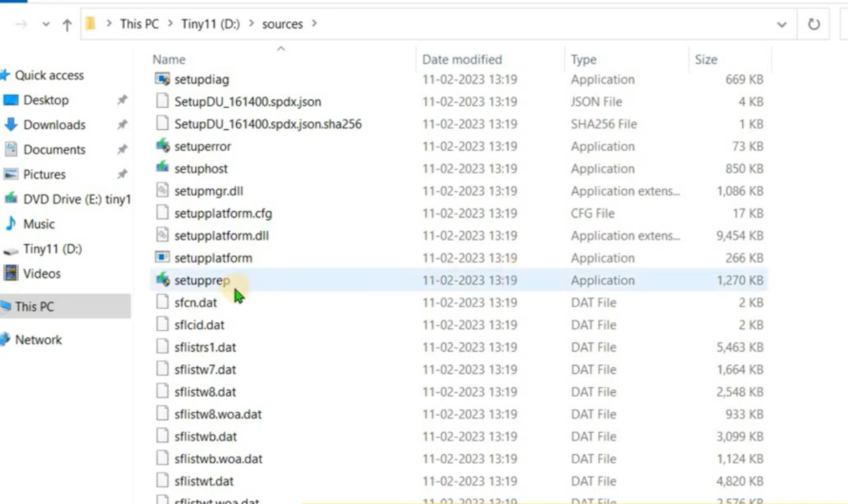The height and width of the screenshot is (504, 848).
Task: Expand chevron after This PC in path
Action: (x=170, y=24)
